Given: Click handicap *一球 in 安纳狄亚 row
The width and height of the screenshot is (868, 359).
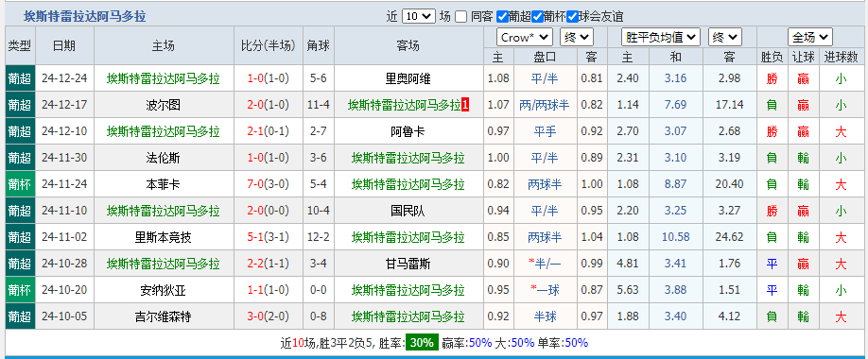Looking at the screenshot, I should click(x=546, y=290).
